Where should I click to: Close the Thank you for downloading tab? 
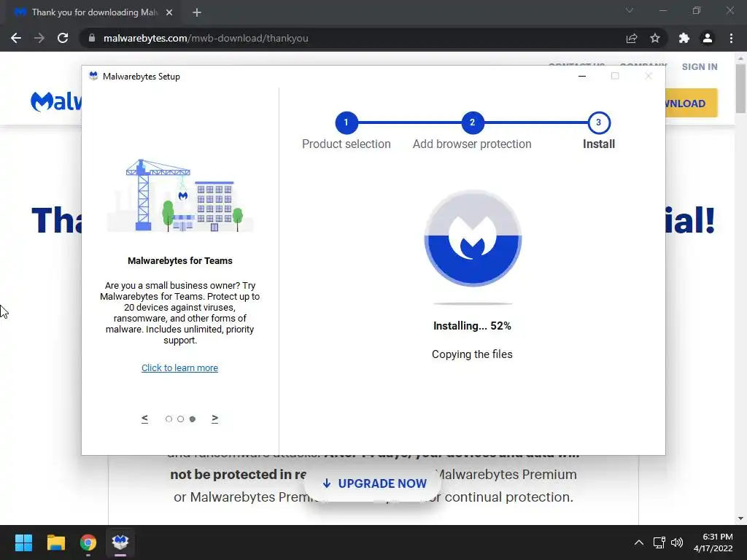[x=169, y=12]
